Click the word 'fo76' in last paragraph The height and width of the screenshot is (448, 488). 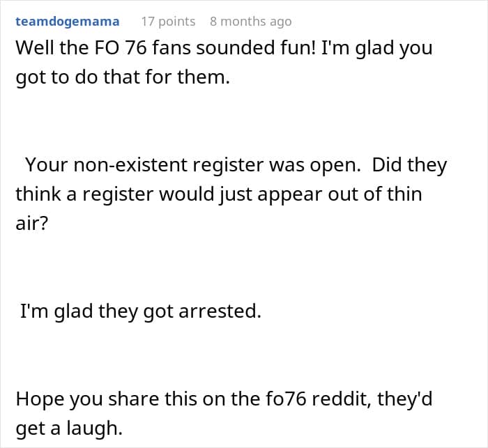(286, 399)
